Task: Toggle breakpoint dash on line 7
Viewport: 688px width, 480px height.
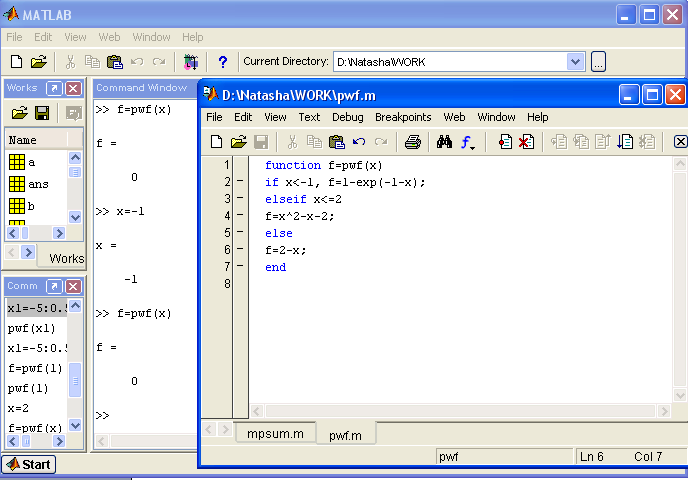Action: tap(240, 266)
